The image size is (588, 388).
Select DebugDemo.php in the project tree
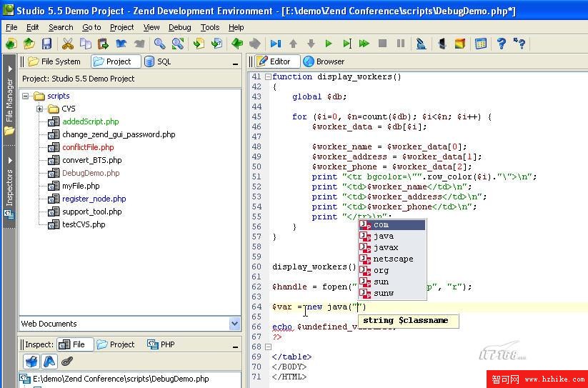click(91, 173)
